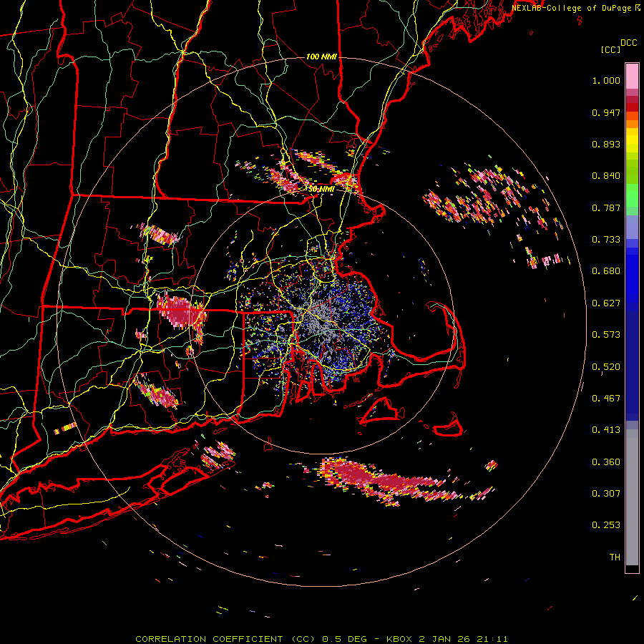The width and height of the screenshot is (644, 644).
Task: Select the 0.413 scale value
Action: [606, 430]
